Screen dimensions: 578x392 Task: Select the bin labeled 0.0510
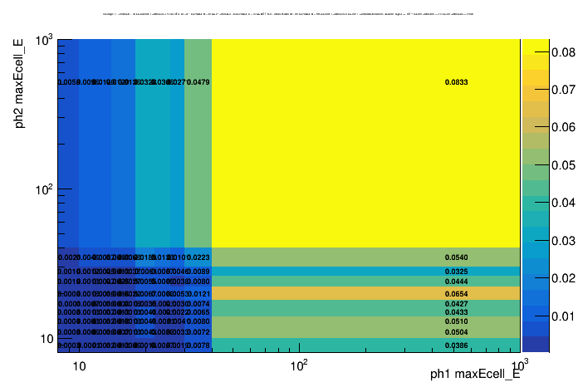pyautogui.click(x=456, y=321)
